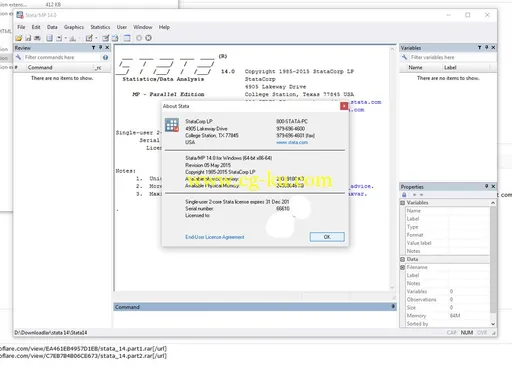Click the Properties next variable arrow
The width and height of the screenshot is (512, 368).
click(421, 195)
